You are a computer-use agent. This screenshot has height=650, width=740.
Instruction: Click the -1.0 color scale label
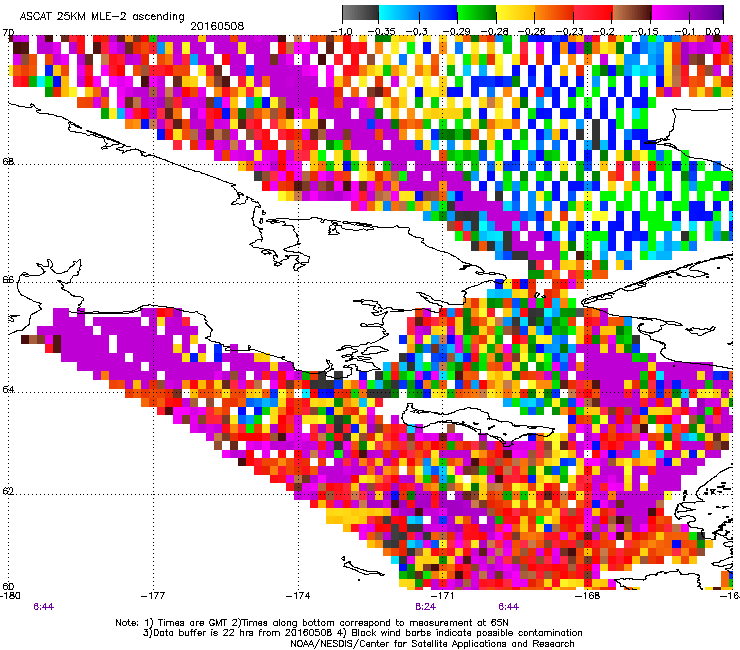342,31
